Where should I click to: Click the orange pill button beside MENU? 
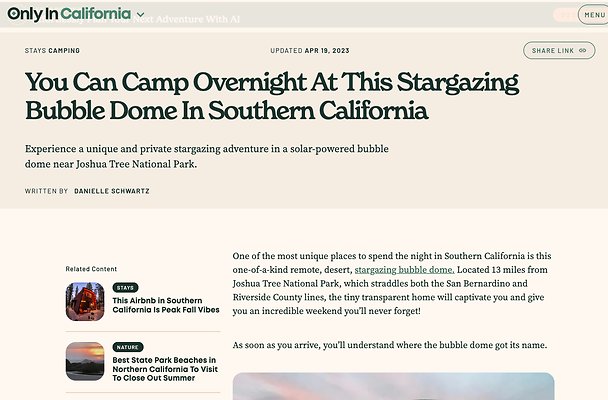(x=563, y=15)
